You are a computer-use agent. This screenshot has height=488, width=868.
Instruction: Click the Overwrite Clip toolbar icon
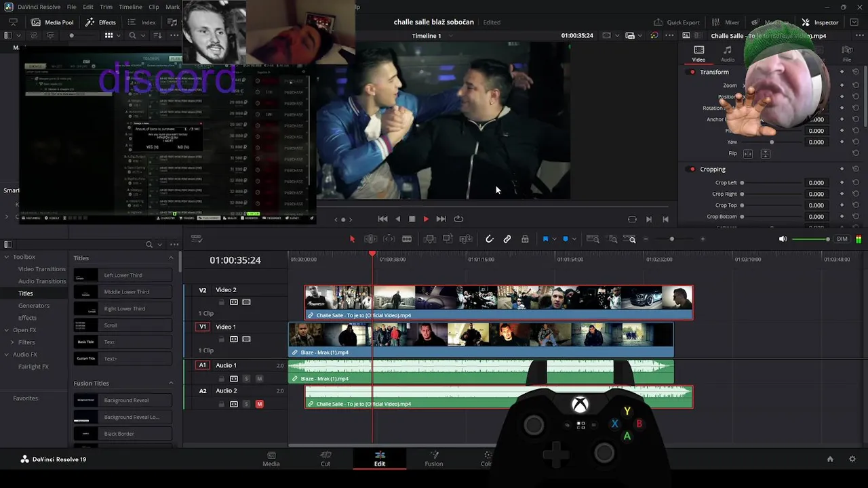448,239
